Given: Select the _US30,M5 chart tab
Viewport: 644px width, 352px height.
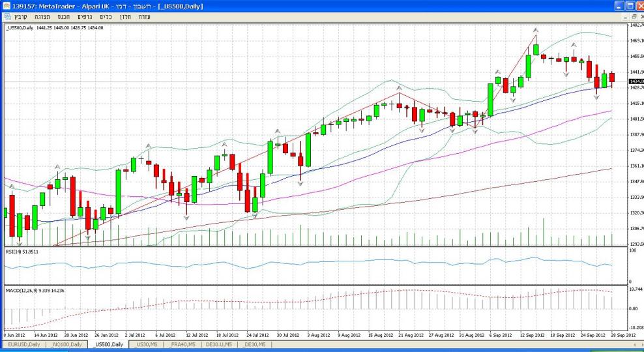Looking at the screenshot, I should coord(145,344).
